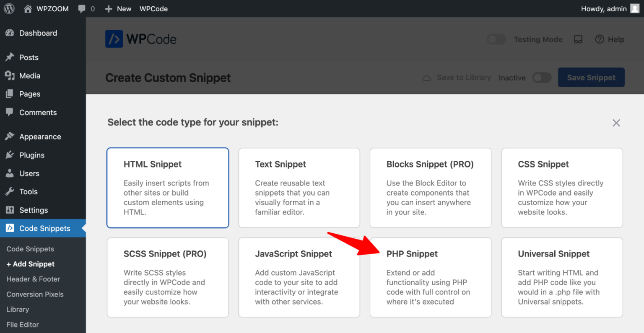Click the WPCode logo in the plugin header

tap(140, 39)
